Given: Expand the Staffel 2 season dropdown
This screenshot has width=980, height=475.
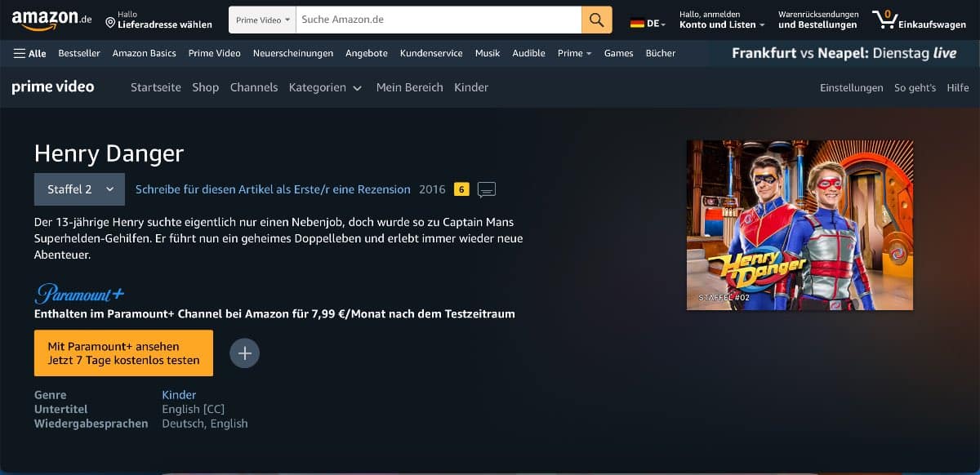Looking at the screenshot, I should 79,189.
